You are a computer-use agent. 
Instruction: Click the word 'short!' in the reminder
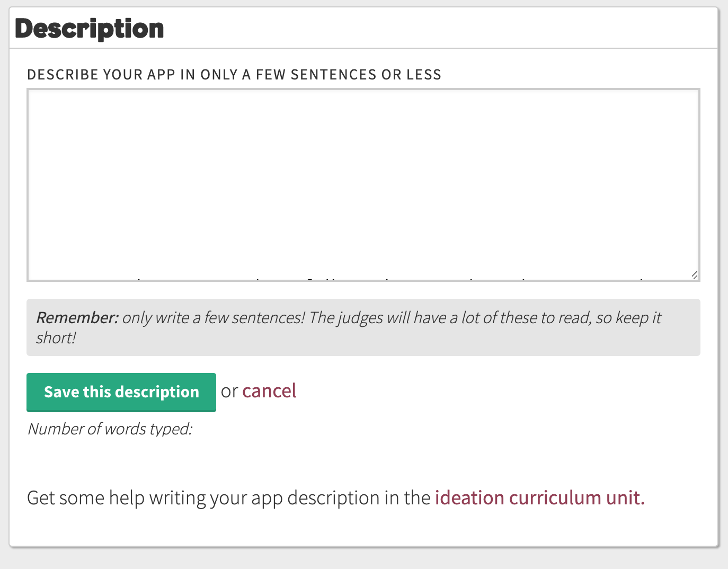tap(56, 337)
